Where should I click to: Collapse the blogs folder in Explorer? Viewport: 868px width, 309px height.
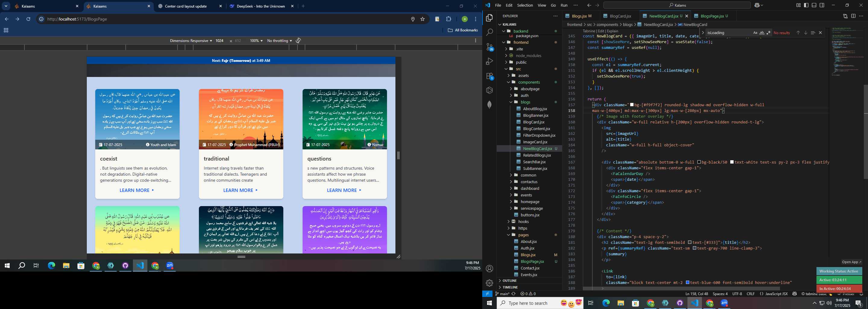[525, 102]
